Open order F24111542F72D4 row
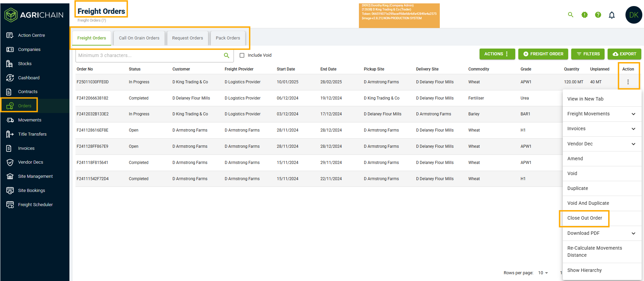 [319, 179]
